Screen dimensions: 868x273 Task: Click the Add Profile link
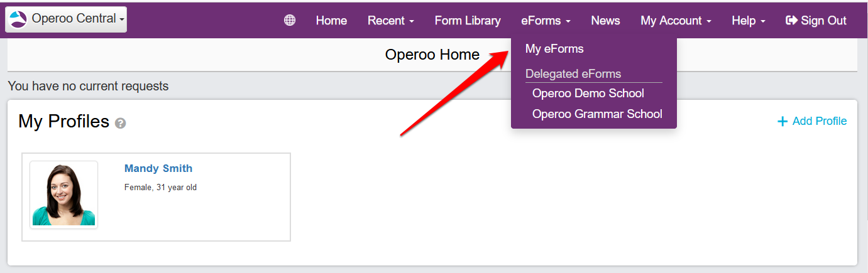819,121
